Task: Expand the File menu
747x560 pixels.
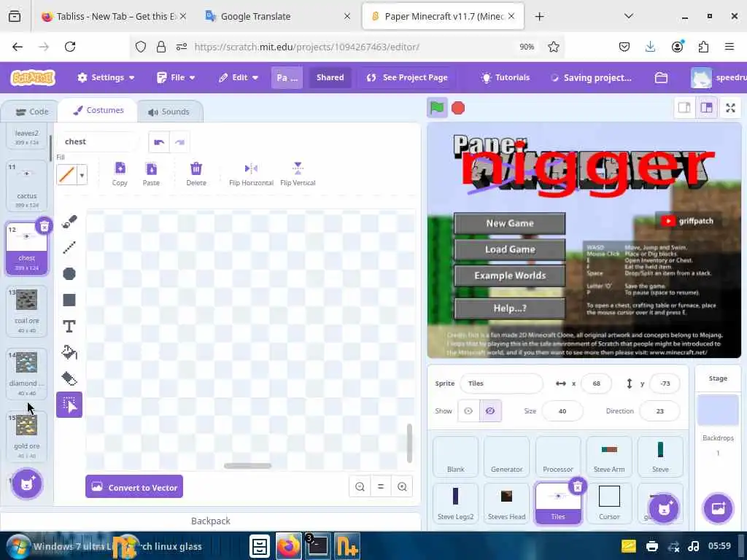Action: [176, 77]
